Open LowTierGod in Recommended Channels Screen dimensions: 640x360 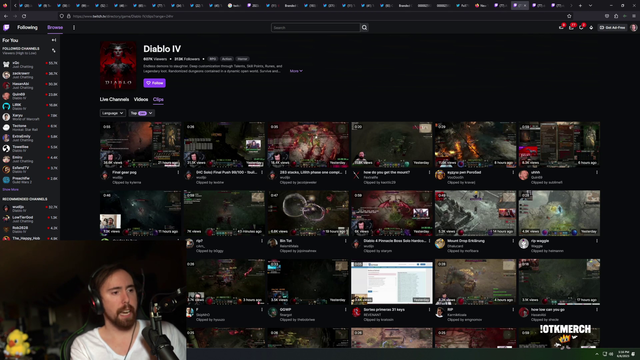tap(30, 219)
